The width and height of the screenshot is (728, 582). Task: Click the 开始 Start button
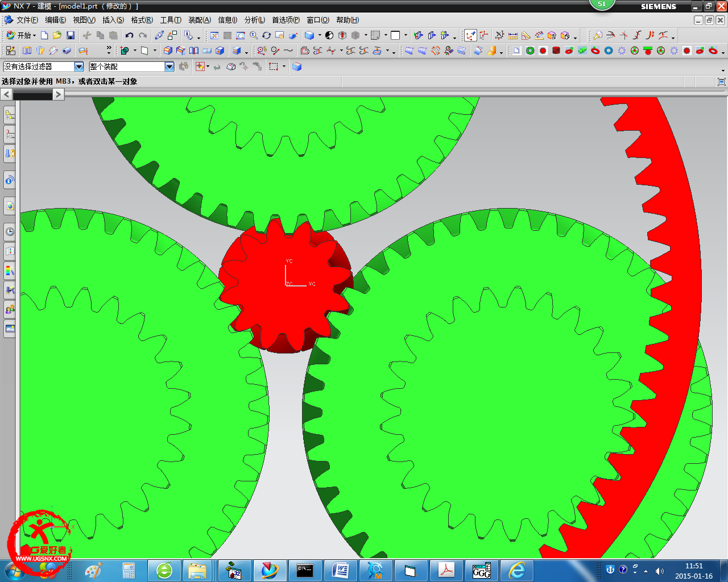20,35
